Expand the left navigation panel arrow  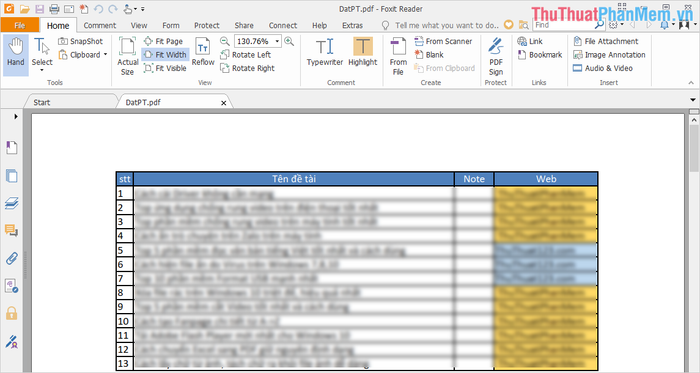pos(16,116)
